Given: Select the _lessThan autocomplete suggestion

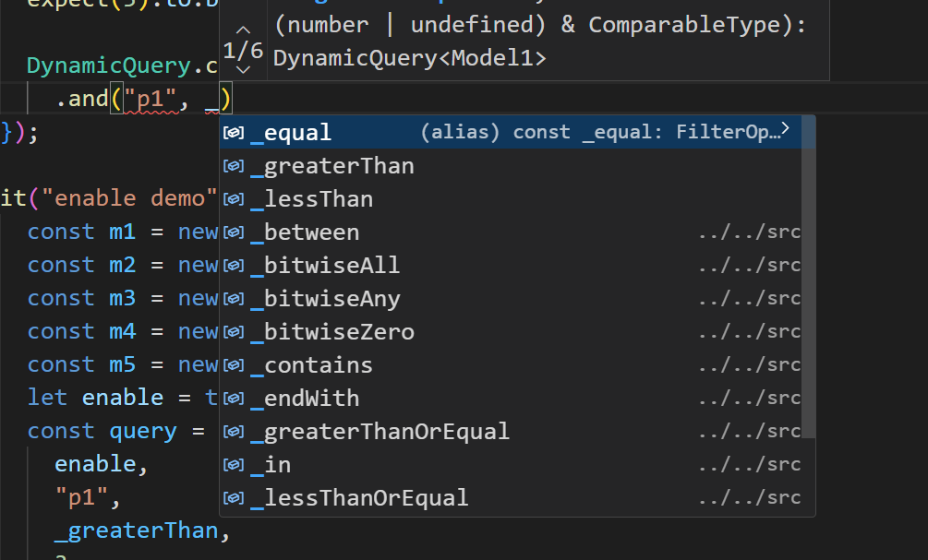Looking at the screenshot, I should click(x=512, y=198).
